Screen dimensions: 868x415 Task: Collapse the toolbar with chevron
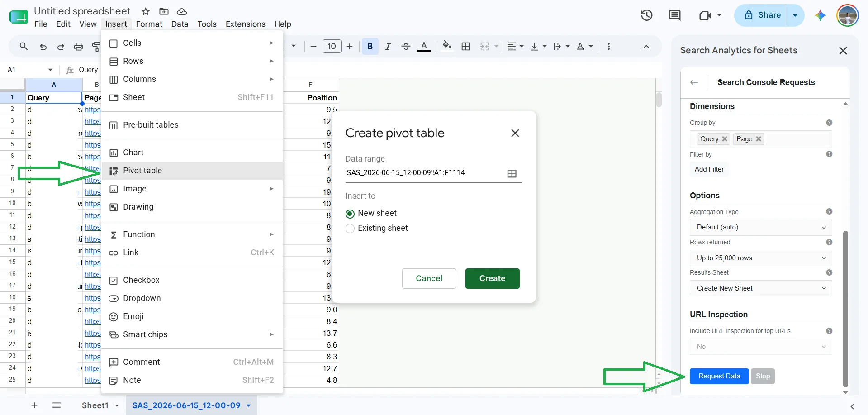pos(646,47)
